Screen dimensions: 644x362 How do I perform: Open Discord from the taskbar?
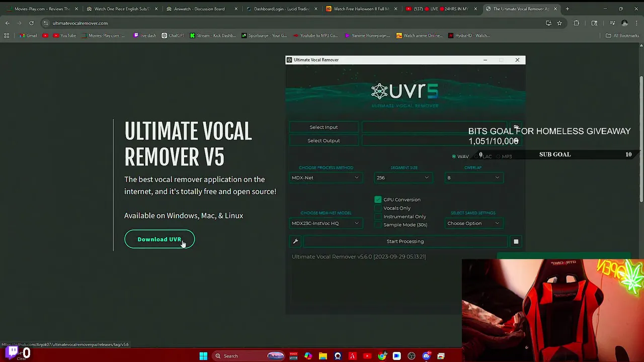pyautogui.click(x=426, y=356)
